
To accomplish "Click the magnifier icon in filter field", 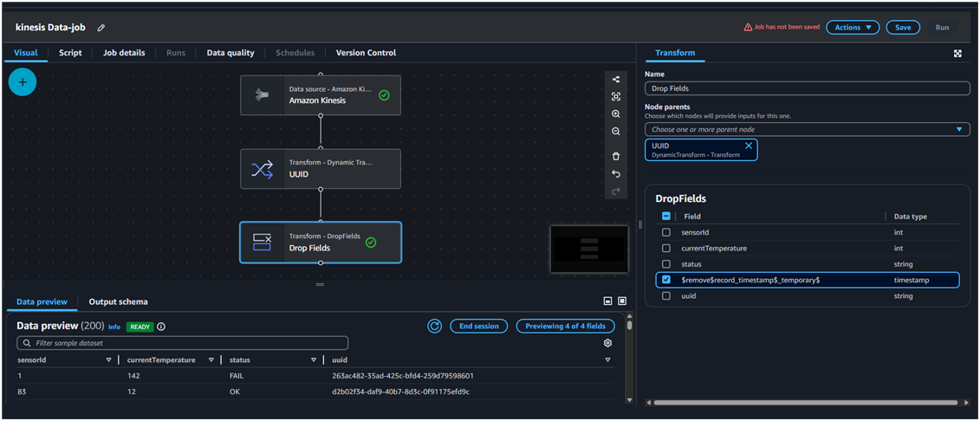I will [x=27, y=343].
